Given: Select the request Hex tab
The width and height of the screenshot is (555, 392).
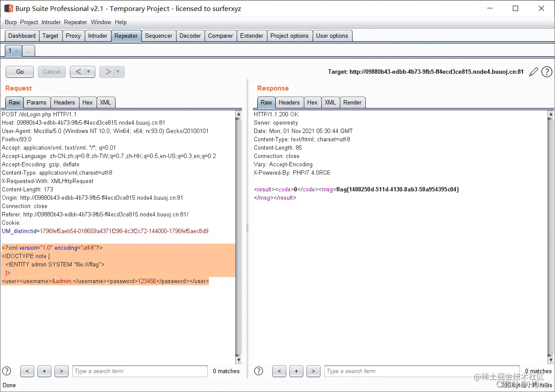Looking at the screenshot, I should [x=88, y=102].
